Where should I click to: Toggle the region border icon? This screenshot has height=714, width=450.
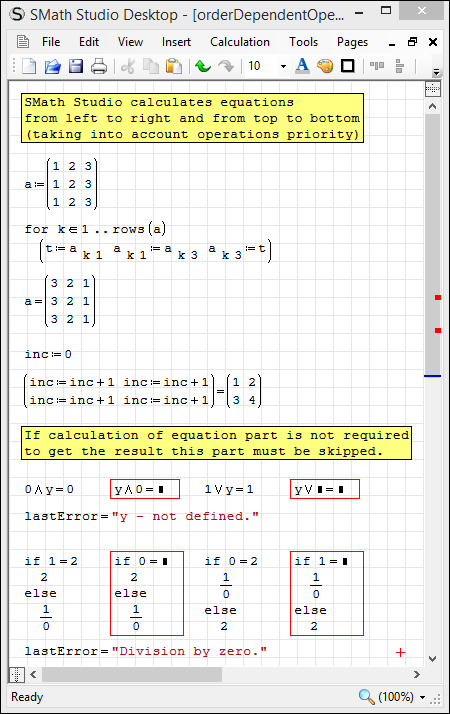(348, 66)
